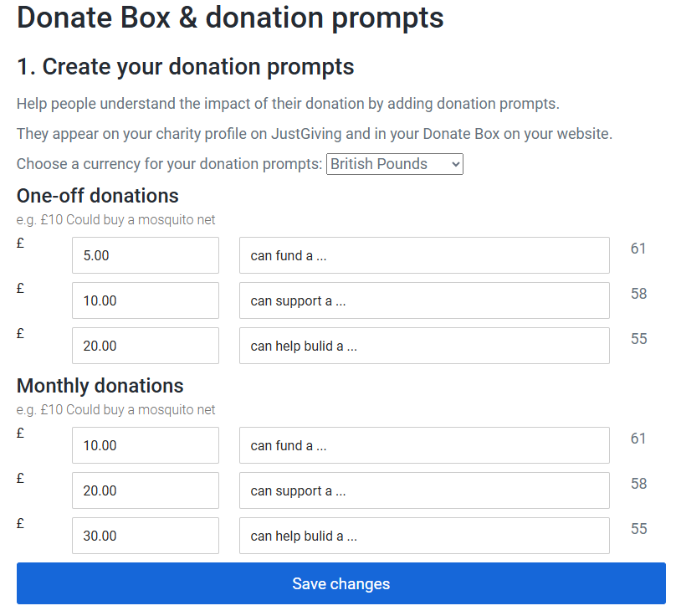This screenshot has width=681, height=616.
Task: Select the £20.00 monthly amount box
Action: pos(145,490)
